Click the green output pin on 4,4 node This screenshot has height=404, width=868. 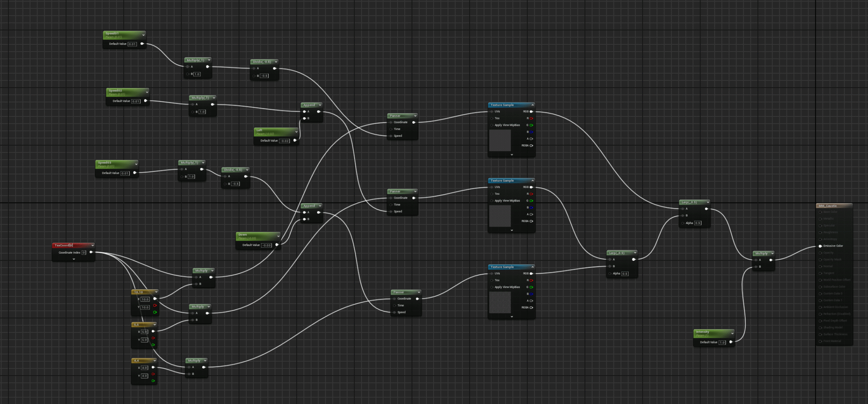(153, 381)
